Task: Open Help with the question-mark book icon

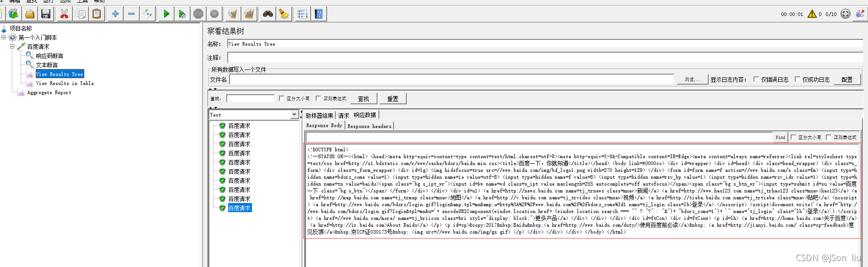Action: [x=319, y=14]
